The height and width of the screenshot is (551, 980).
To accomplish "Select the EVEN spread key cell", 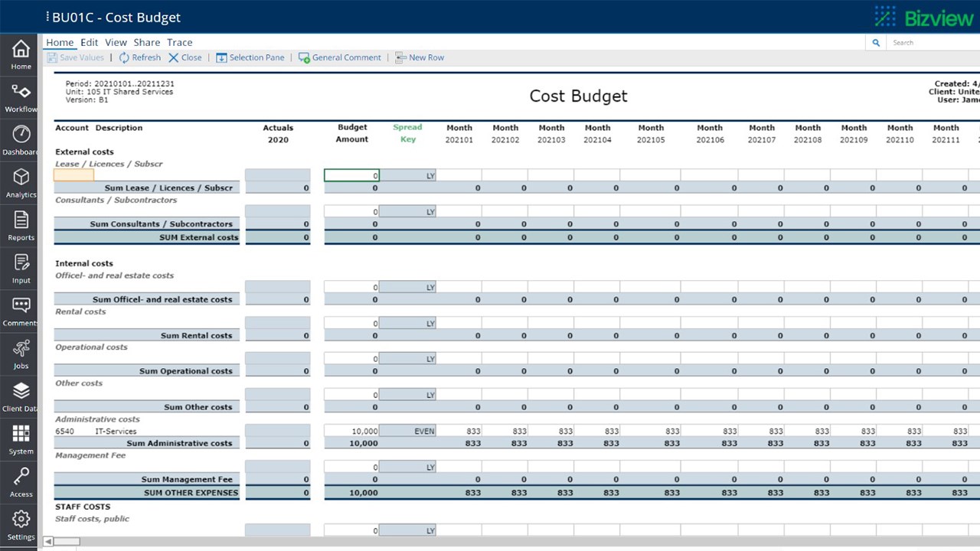I will pyautogui.click(x=408, y=431).
